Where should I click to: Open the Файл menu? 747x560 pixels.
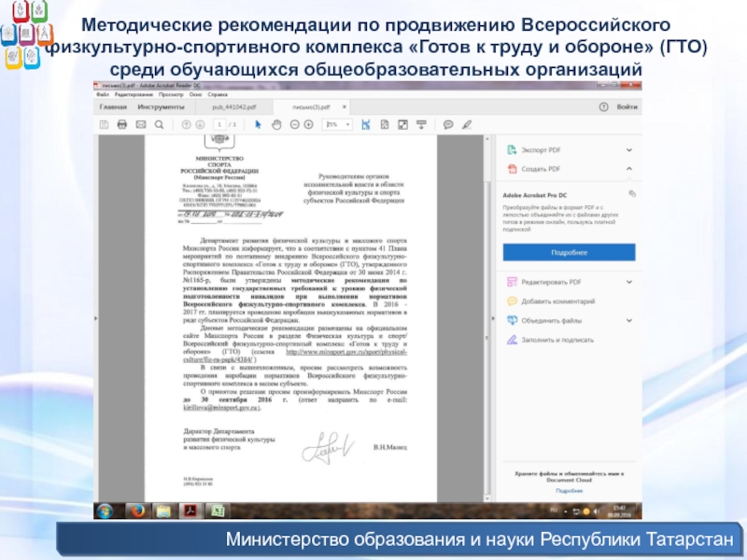pos(103,95)
